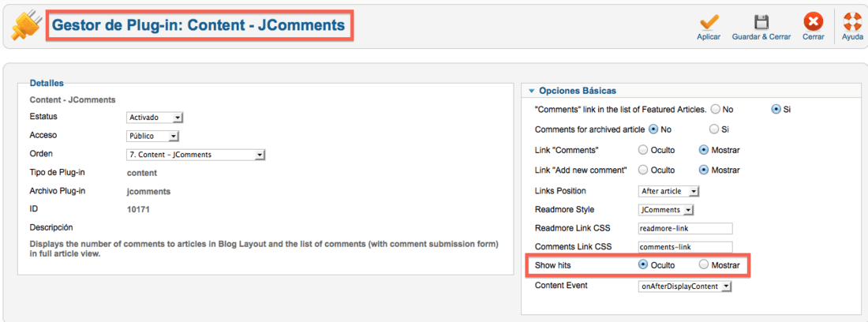Click the orange plug-in icon in header

25,26
